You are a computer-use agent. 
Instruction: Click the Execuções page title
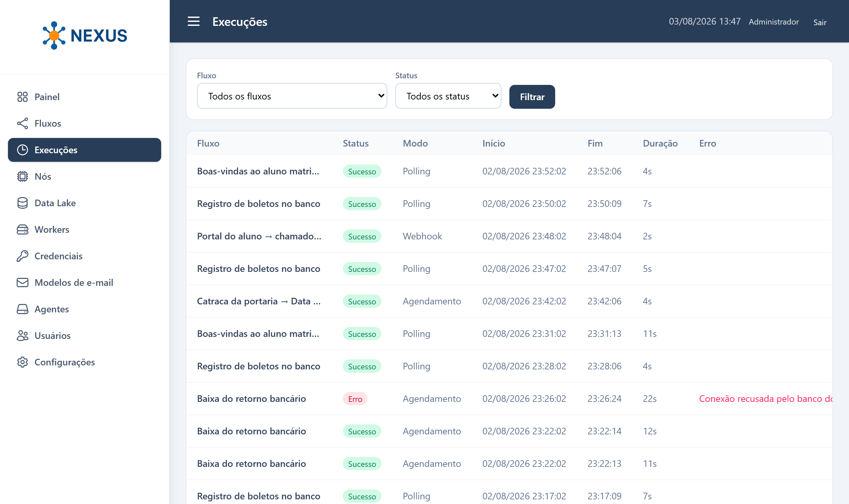click(240, 22)
